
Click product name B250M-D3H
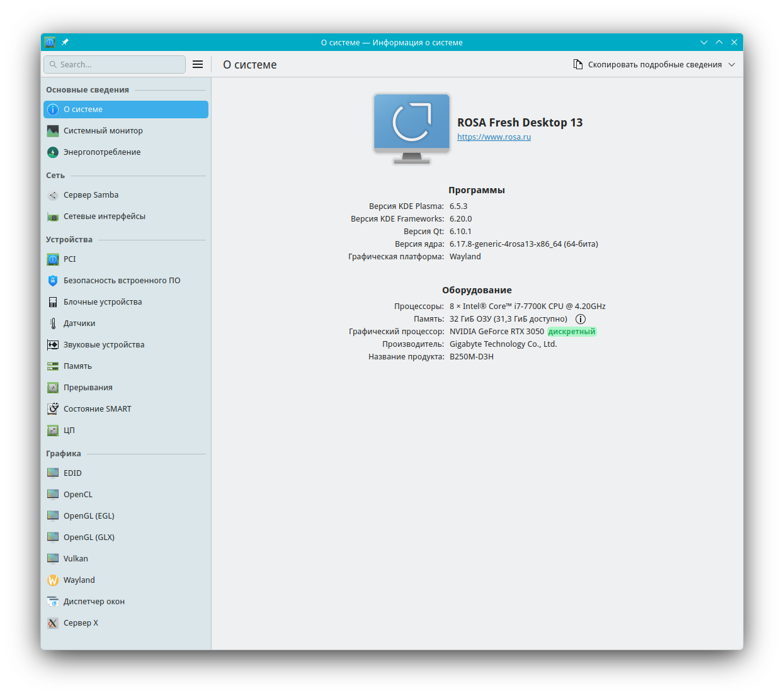pos(472,357)
